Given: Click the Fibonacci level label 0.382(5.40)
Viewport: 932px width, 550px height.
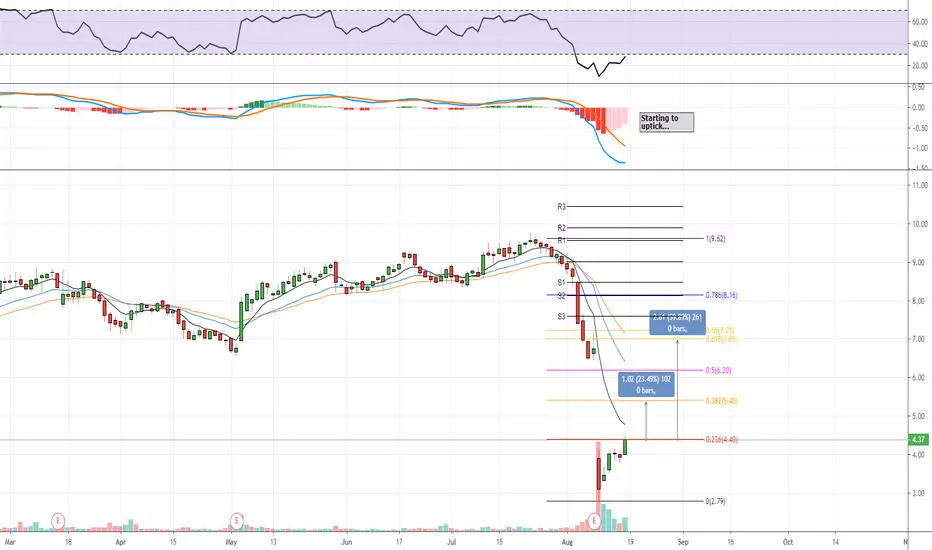Looking at the screenshot, I should coord(722,401).
